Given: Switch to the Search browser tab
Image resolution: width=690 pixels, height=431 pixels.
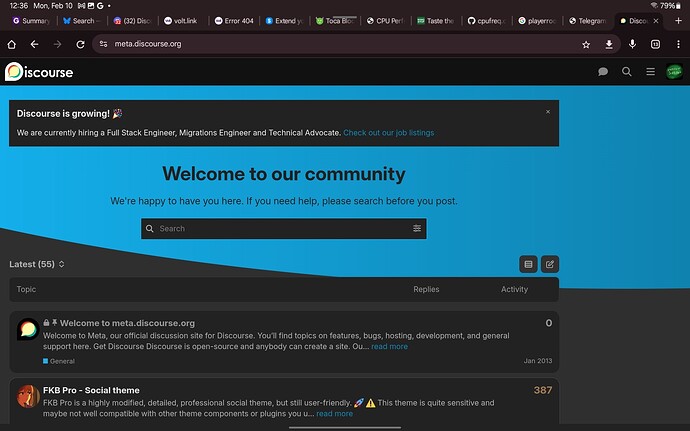Looking at the screenshot, I should (x=82, y=21).
